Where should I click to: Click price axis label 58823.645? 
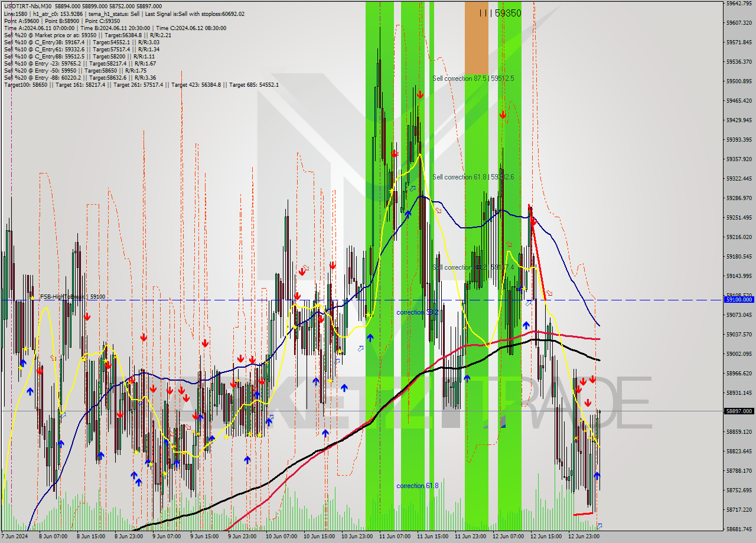pyautogui.click(x=739, y=451)
